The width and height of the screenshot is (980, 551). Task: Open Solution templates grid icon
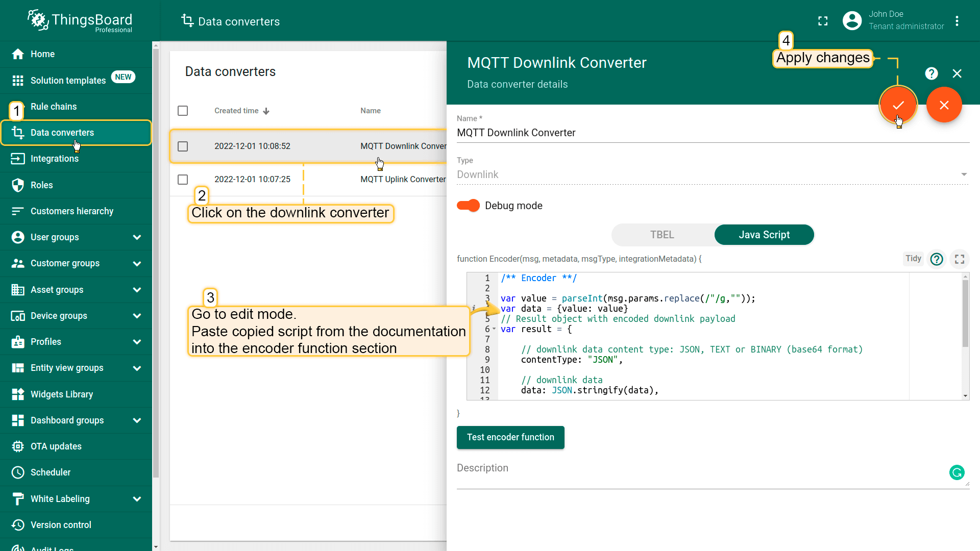[x=18, y=81]
